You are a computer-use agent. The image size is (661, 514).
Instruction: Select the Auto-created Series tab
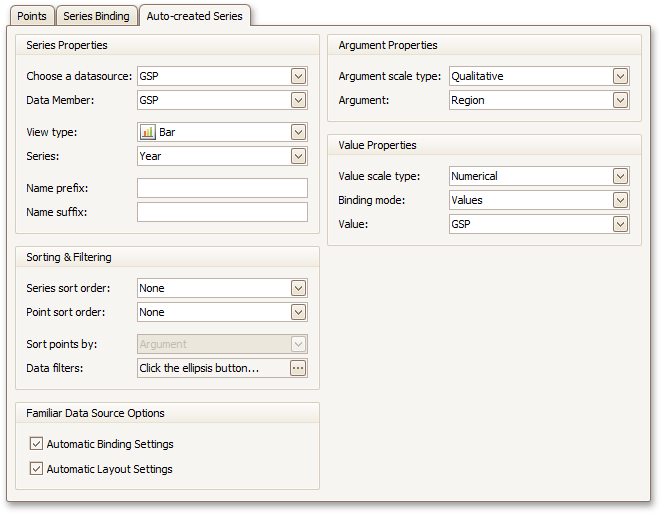tap(194, 16)
